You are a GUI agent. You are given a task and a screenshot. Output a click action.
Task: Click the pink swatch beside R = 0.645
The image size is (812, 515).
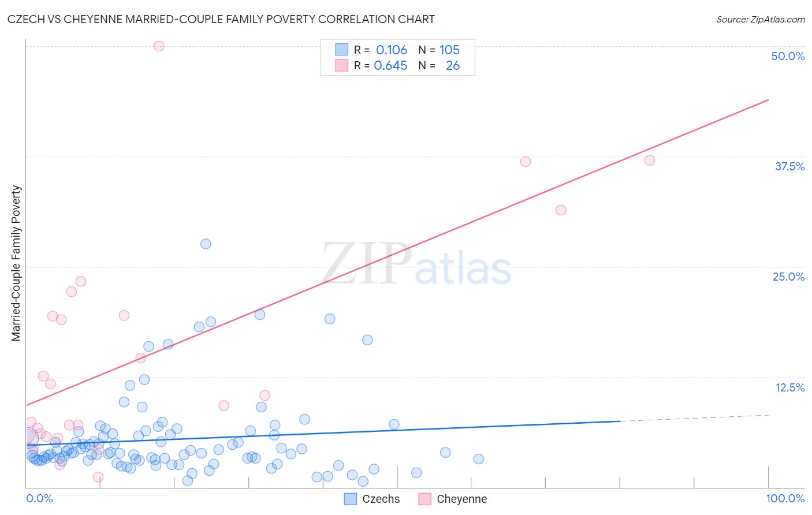click(x=342, y=65)
